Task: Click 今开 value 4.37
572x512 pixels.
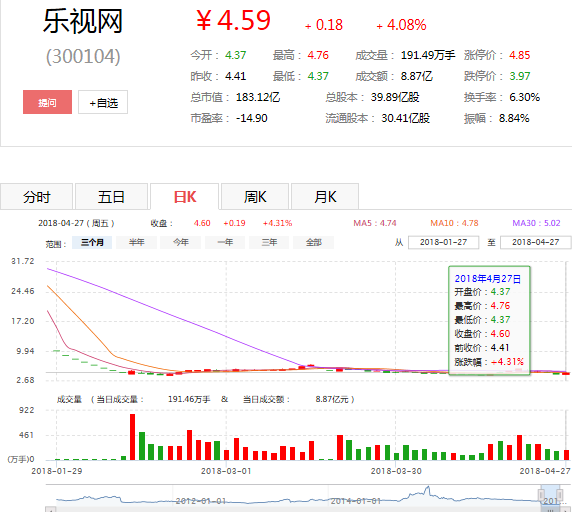Action: [236, 55]
